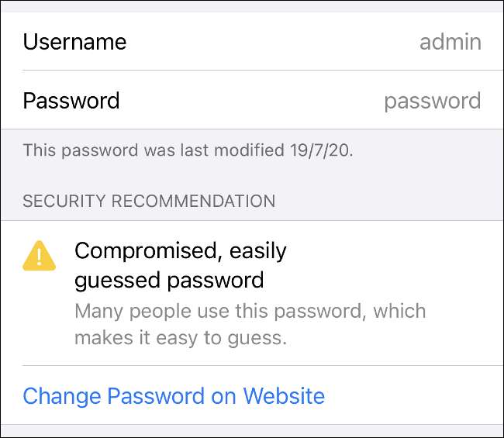Tap empty space between Username and admin

[271, 42]
